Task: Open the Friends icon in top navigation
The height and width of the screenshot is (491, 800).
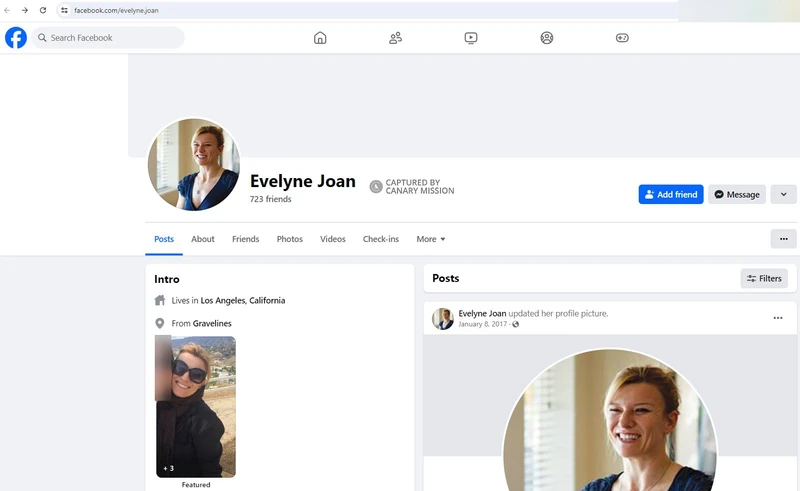Action: [395, 38]
